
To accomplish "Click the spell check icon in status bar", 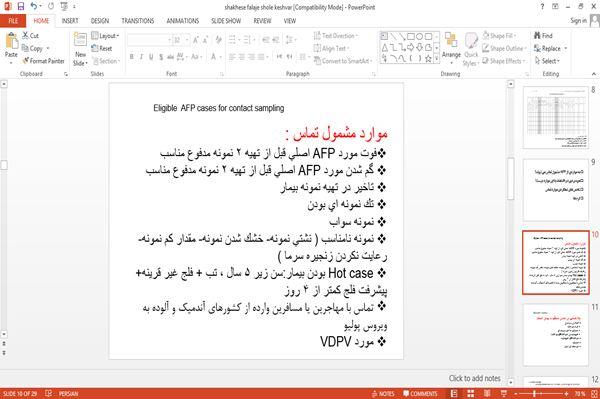I will pos(49,393).
